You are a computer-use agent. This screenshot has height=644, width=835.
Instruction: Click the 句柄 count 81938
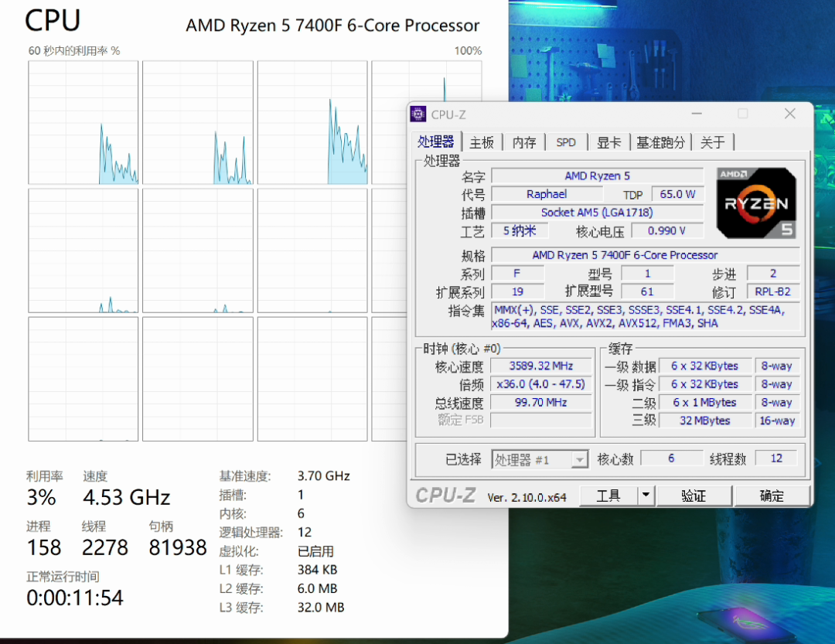point(177,547)
